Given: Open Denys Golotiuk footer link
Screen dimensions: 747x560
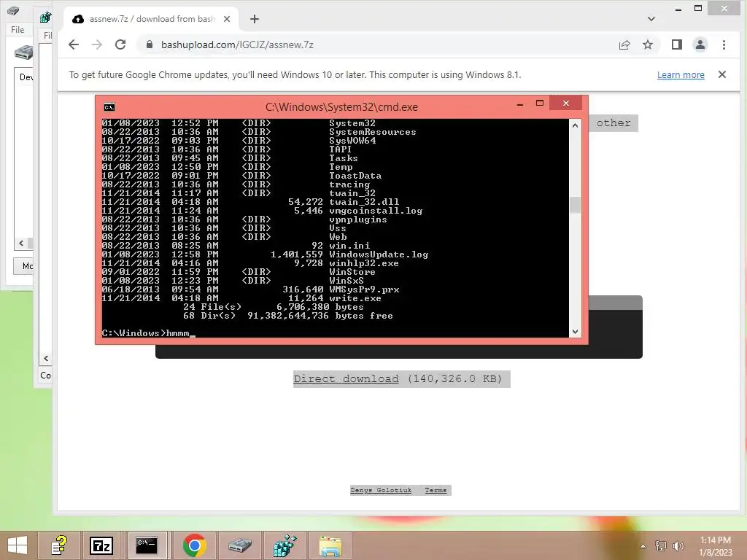Looking at the screenshot, I should click(x=381, y=491).
